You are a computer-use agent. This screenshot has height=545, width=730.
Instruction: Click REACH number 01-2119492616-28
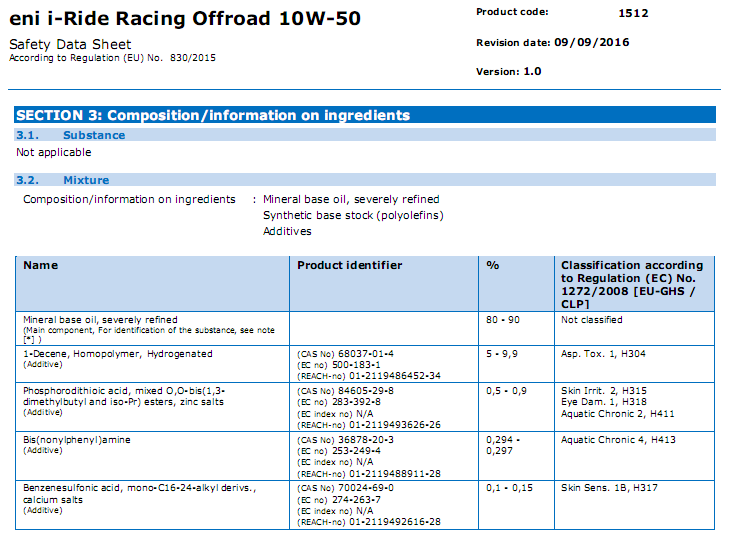[395, 522]
